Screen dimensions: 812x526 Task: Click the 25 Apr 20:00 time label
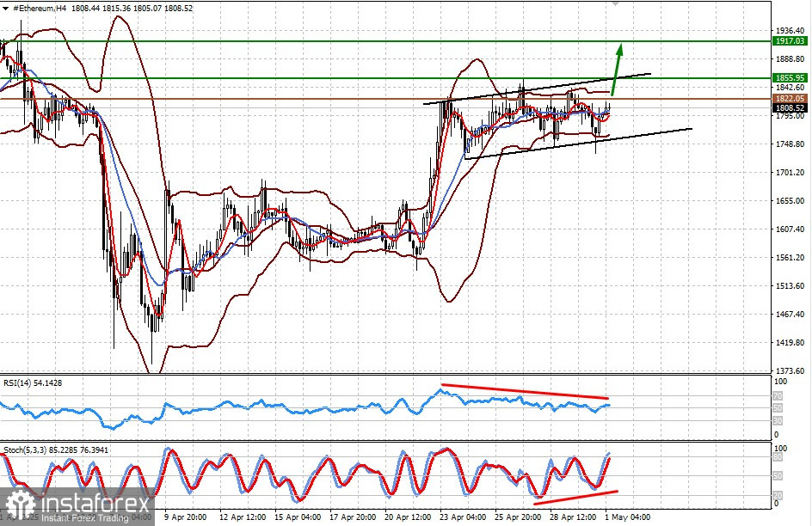tap(518, 517)
